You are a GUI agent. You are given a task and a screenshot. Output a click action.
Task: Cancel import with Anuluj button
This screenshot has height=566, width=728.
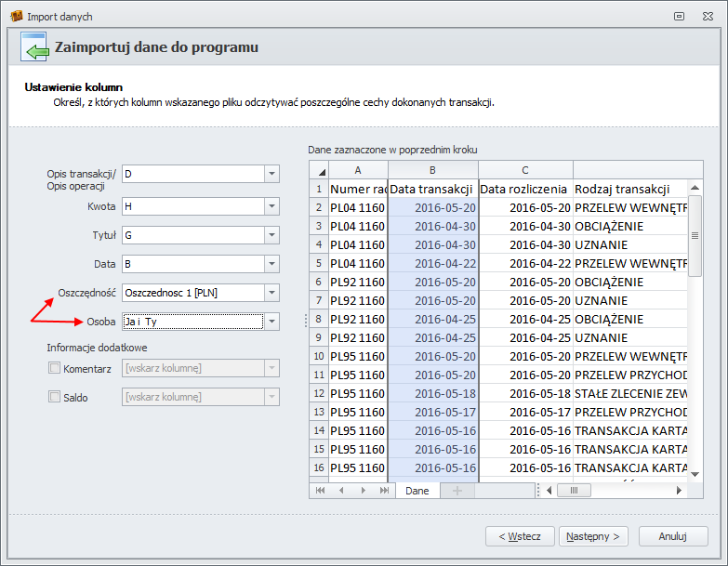coord(671,536)
